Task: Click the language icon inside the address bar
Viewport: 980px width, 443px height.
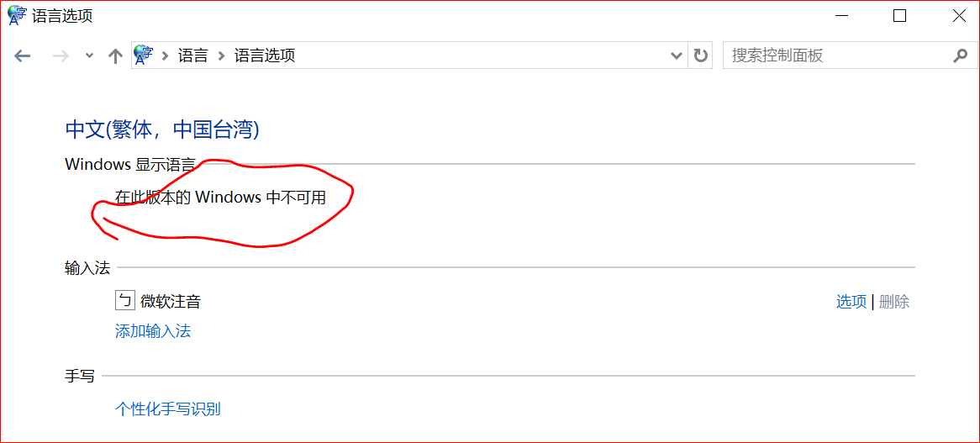Action: (x=144, y=55)
